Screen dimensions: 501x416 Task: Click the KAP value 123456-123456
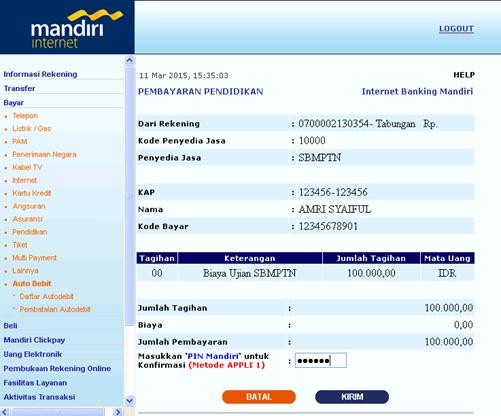[x=333, y=192]
